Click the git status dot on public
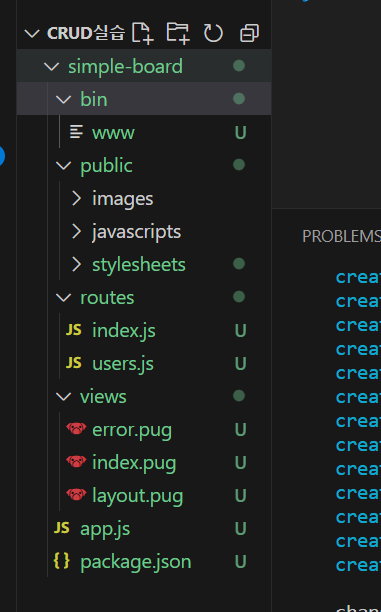The width and height of the screenshot is (381, 612). click(239, 165)
